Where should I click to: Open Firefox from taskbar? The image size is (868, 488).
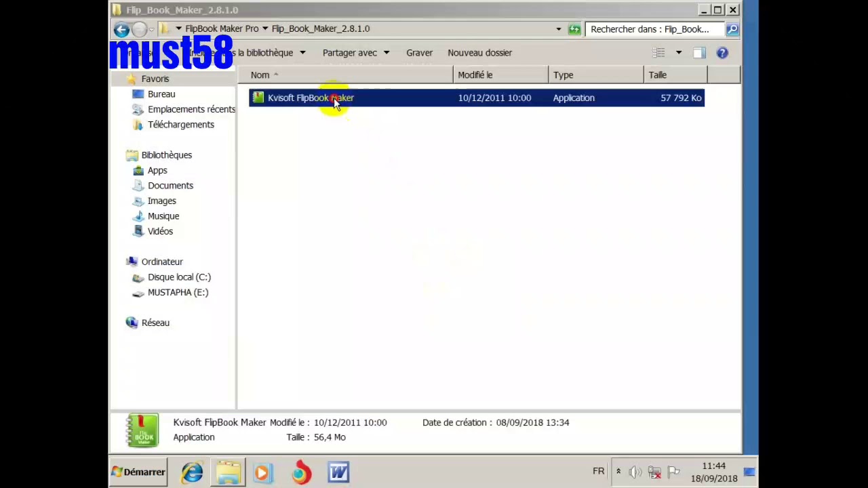click(x=301, y=472)
